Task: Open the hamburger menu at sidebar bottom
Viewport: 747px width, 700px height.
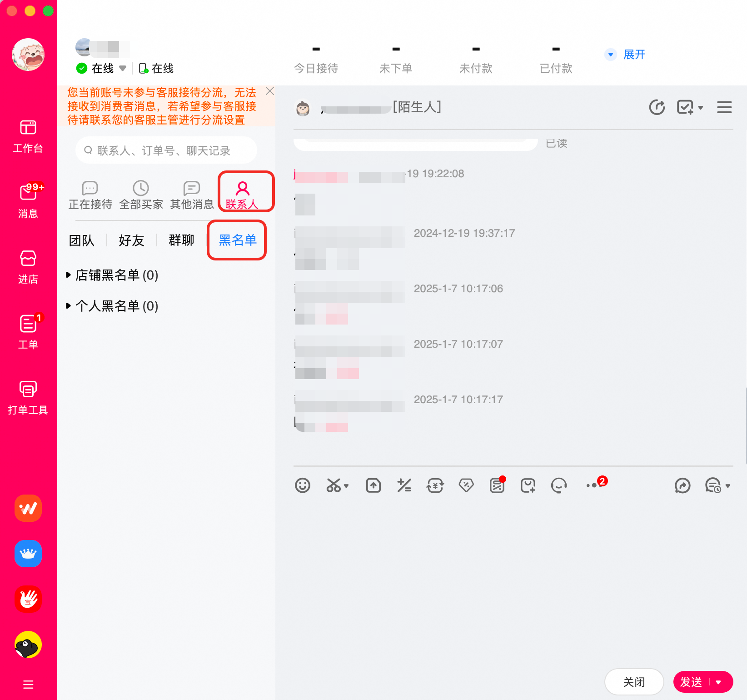Action: (x=28, y=685)
